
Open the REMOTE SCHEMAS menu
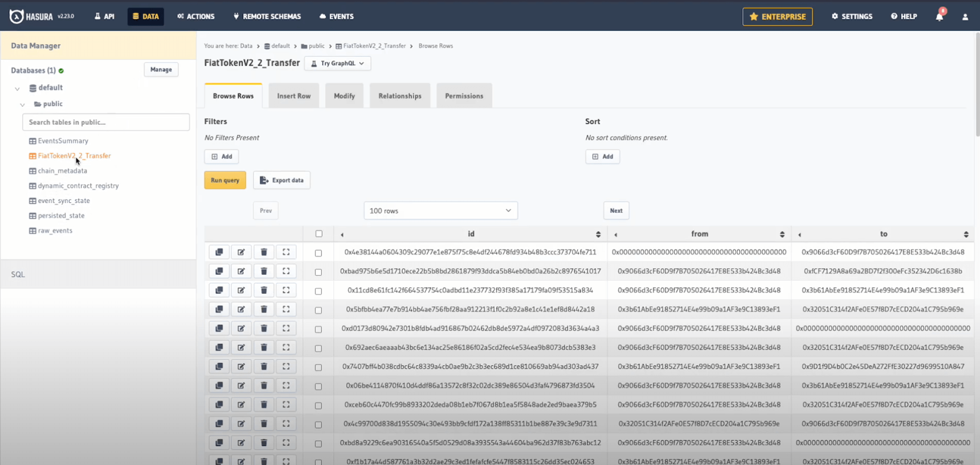click(267, 16)
